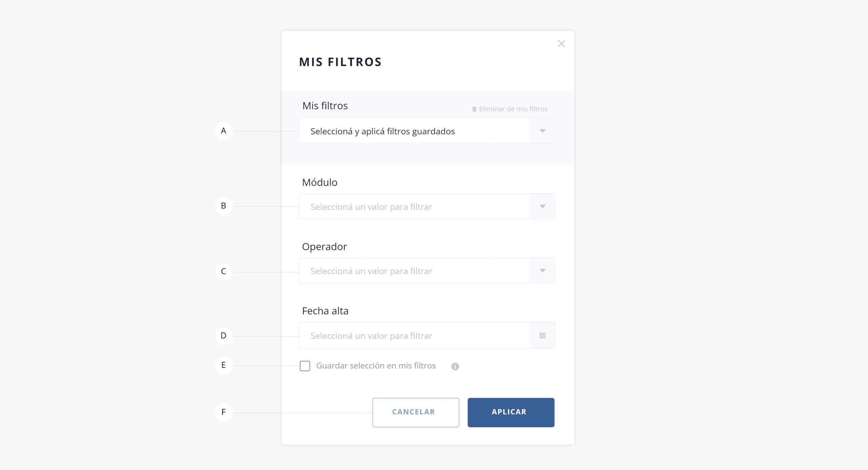
Task: Click the annotation marker labeled E
Action: 224,365
